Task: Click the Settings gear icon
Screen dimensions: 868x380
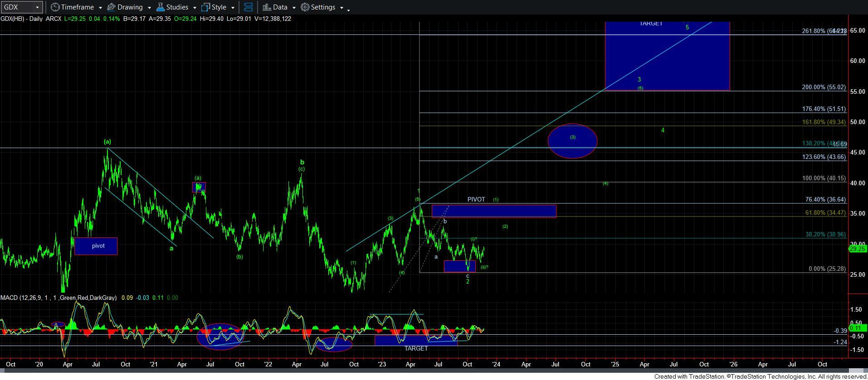Action: pos(305,7)
